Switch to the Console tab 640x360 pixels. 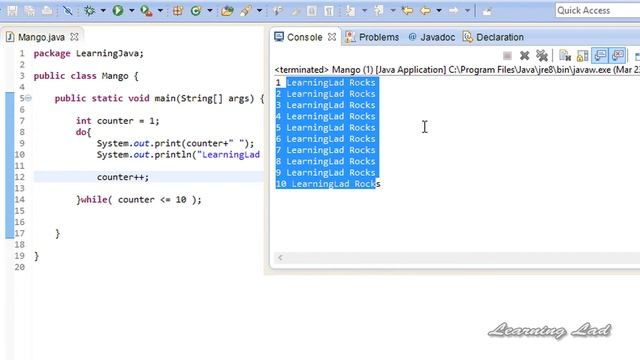pyautogui.click(x=304, y=37)
